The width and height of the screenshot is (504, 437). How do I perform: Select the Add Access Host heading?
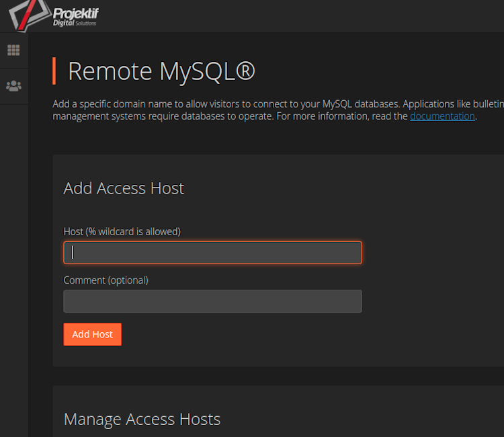point(124,188)
